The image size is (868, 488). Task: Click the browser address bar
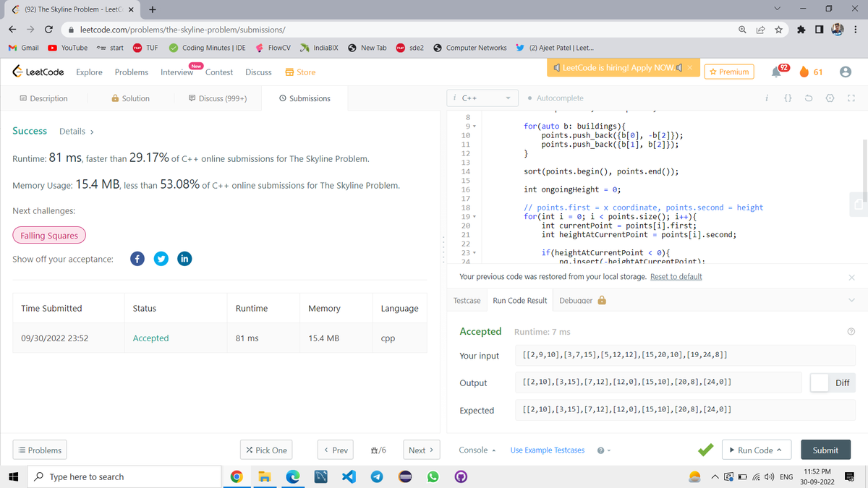(398, 30)
